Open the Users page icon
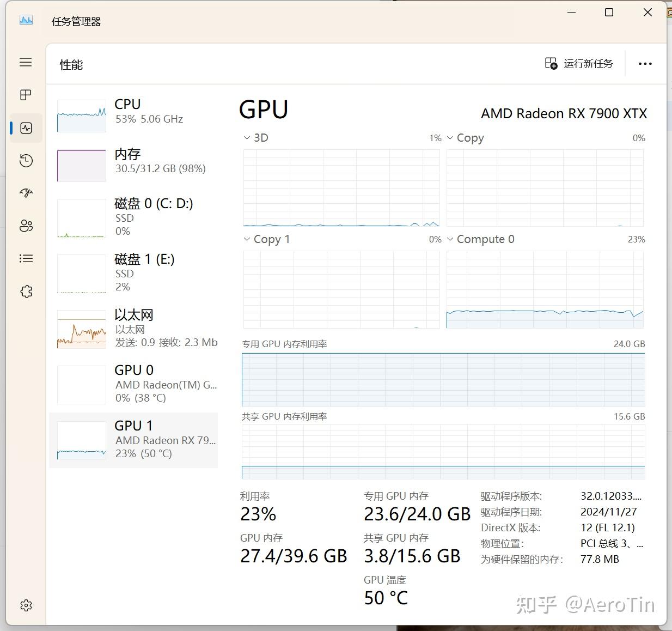Viewport: 672px width, 631px height. 26,226
